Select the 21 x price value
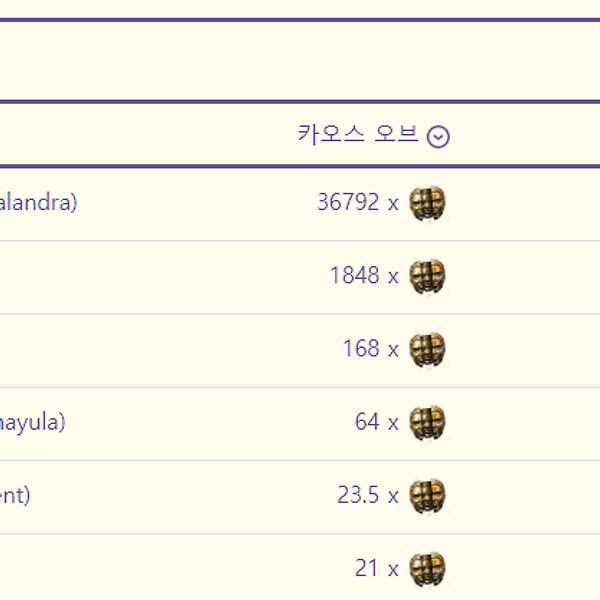 pos(376,568)
